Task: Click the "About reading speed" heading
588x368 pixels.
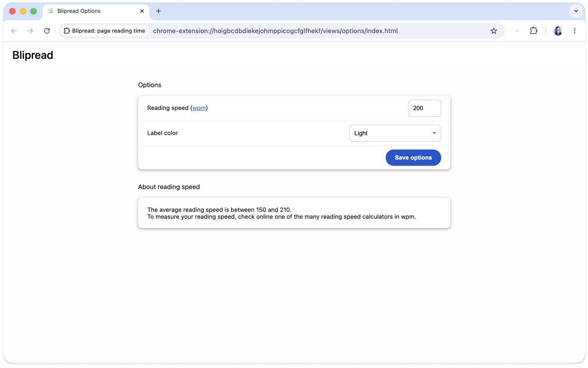Action: 169,187
